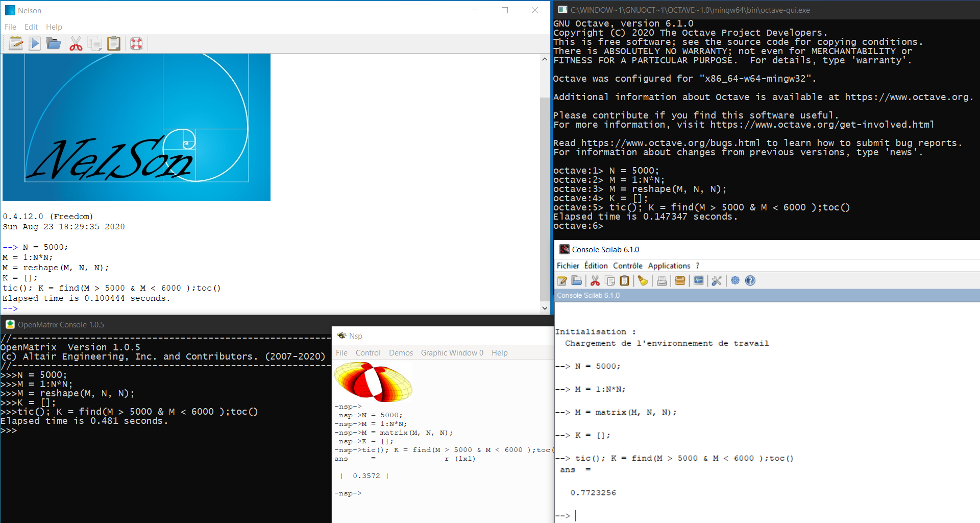Open the File menu in Nsp
The width and height of the screenshot is (980, 523).
(341, 353)
